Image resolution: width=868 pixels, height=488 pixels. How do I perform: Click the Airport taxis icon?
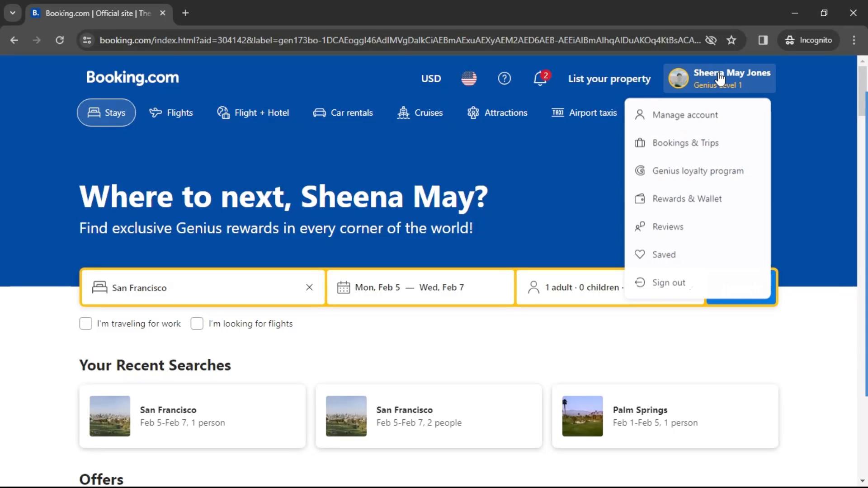coord(557,112)
